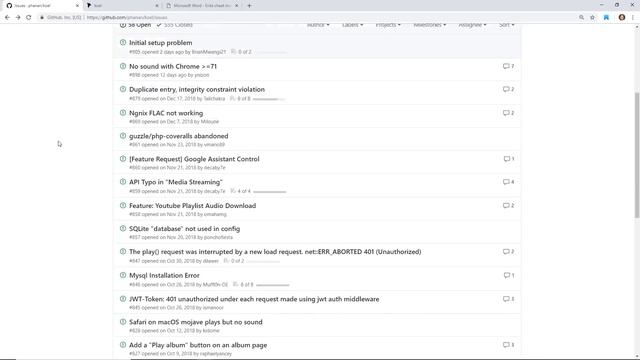640x360 pixels.
Task: Open the Projects filter dropdown
Action: (x=388, y=25)
